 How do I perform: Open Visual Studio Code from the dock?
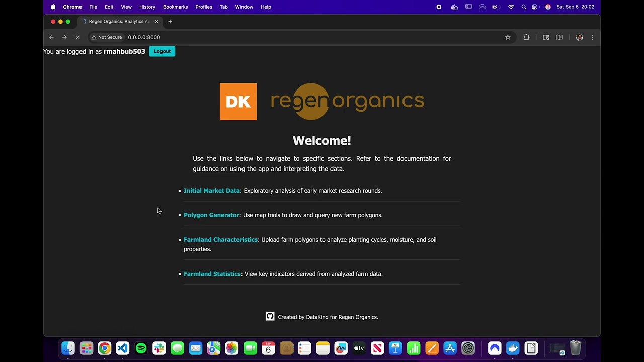[x=122, y=348]
